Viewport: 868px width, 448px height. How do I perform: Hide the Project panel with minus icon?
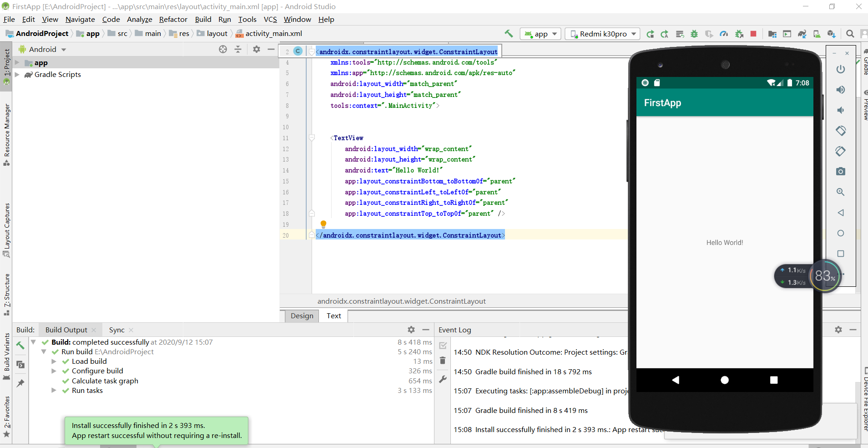pyautogui.click(x=271, y=49)
